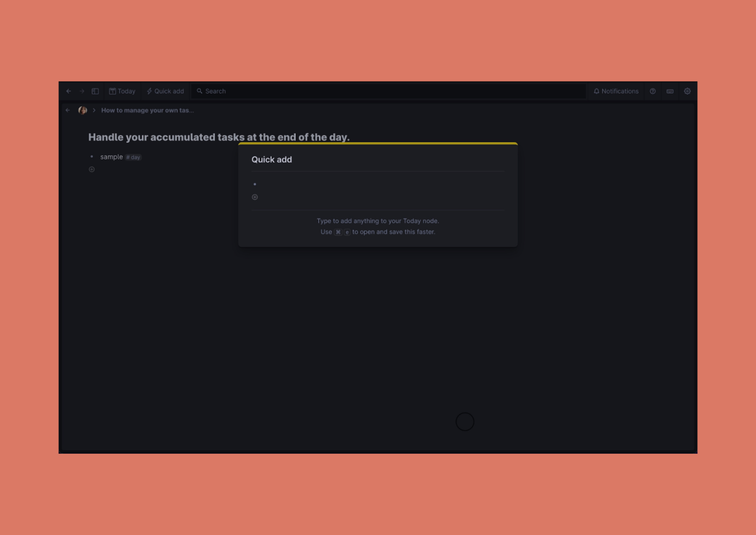Click the bullet beside the sample node
Screen dimensions: 756x535
92,157
